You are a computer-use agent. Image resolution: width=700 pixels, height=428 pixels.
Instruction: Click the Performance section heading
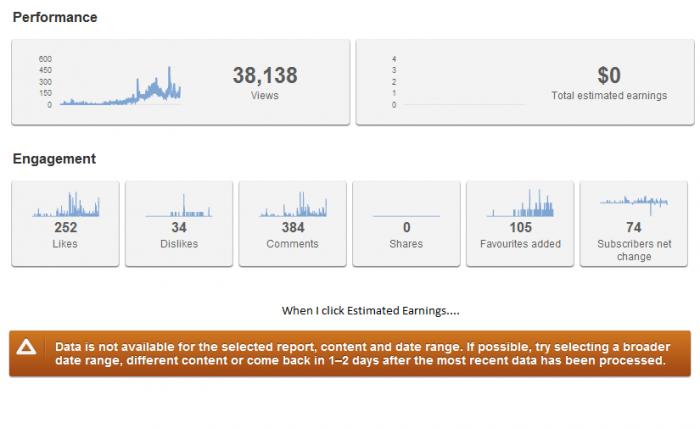coord(55,17)
